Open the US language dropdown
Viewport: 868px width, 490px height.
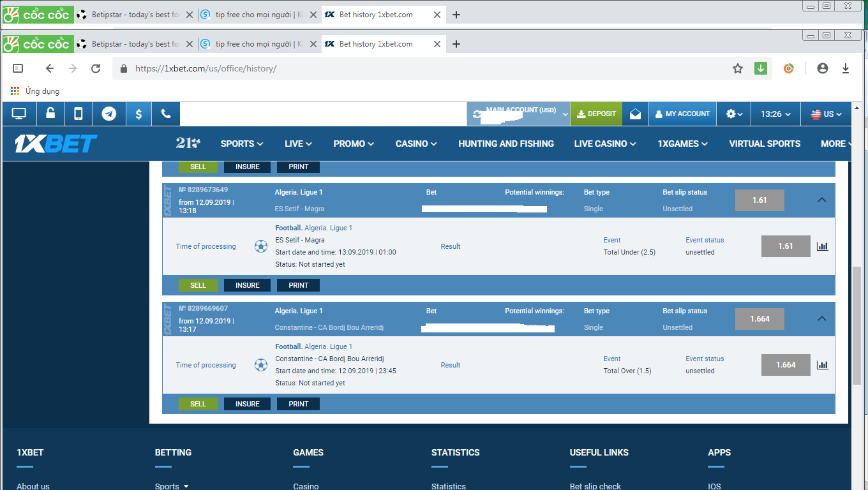[827, 114]
